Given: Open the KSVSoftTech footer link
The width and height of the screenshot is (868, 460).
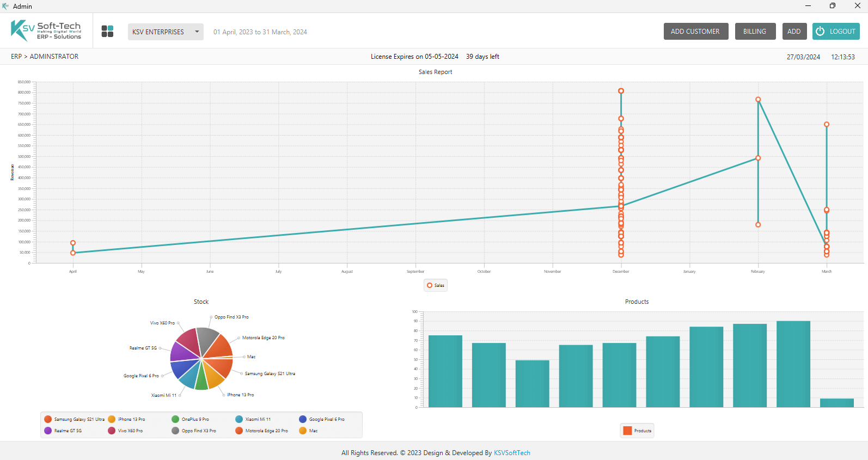Looking at the screenshot, I should tap(511, 453).
